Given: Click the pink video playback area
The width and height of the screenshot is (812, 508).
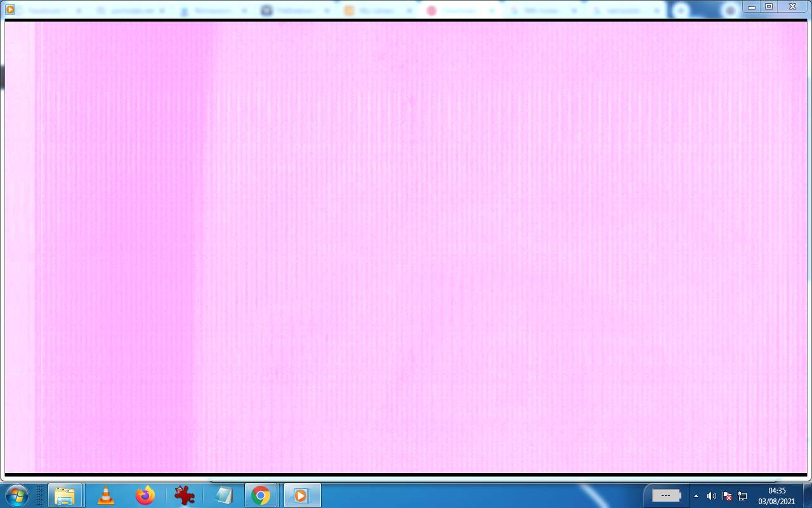Looking at the screenshot, I should point(406,248).
